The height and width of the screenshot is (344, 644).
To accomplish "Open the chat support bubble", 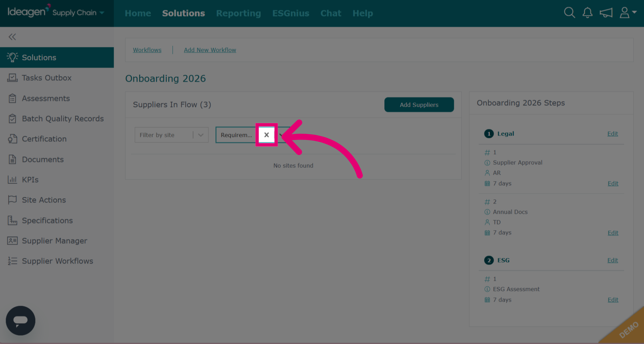I will click(20, 321).
